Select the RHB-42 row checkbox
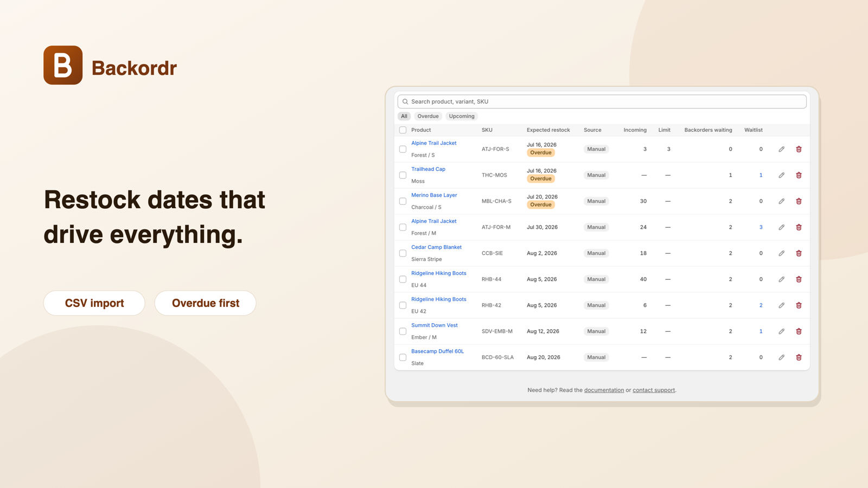868x488 pixels. [x=403, y=305]
